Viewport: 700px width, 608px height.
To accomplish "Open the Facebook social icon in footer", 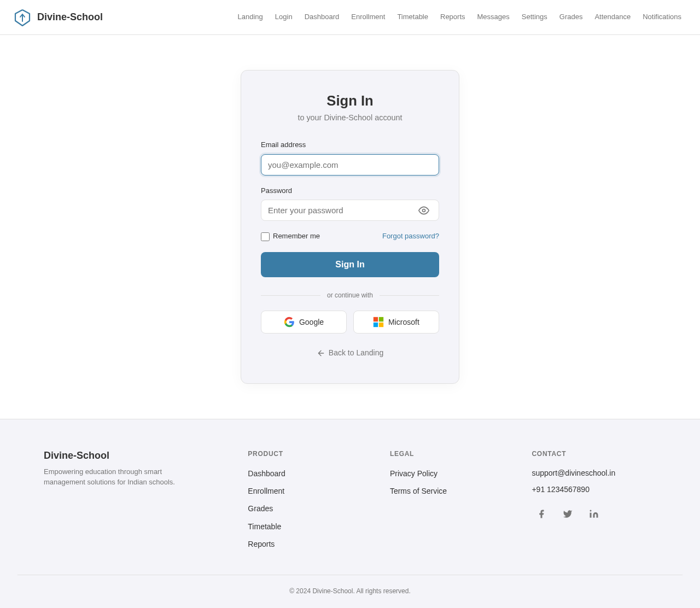I will click(541, 514).
